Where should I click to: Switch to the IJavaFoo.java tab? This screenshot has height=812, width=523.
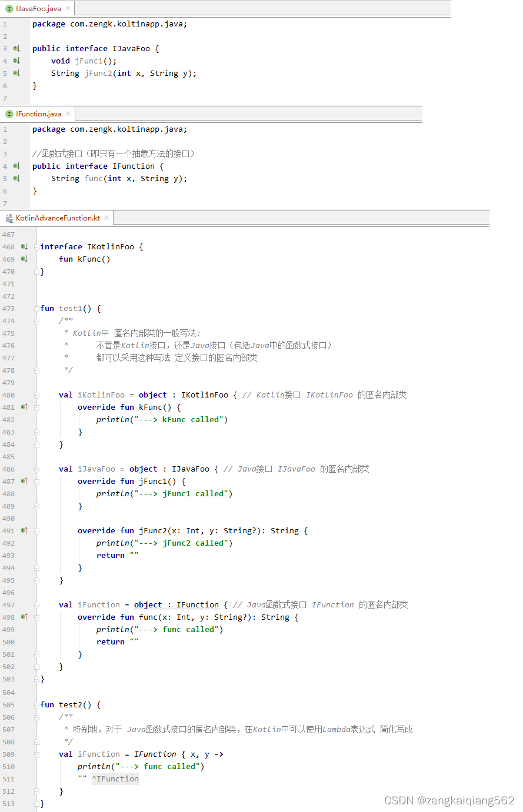click(x=38, y=8)
